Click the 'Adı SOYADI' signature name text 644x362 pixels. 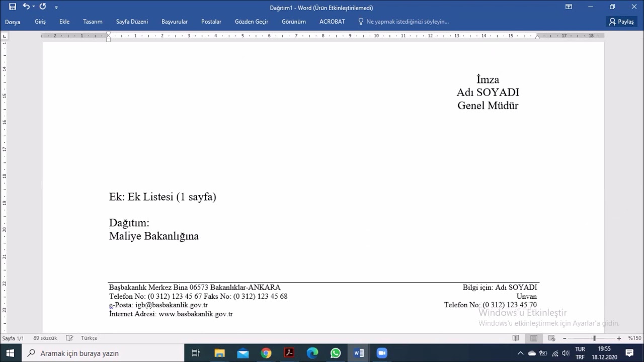[x=488, y=93]
